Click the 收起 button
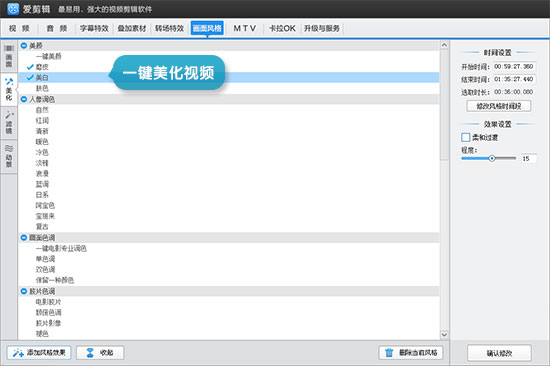This screenshot has width=550, height=366. [100, 352]
